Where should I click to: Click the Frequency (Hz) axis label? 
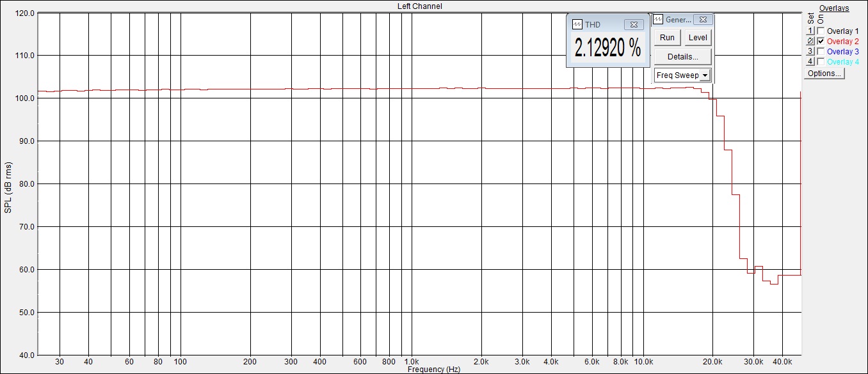[x=433, y=370]
